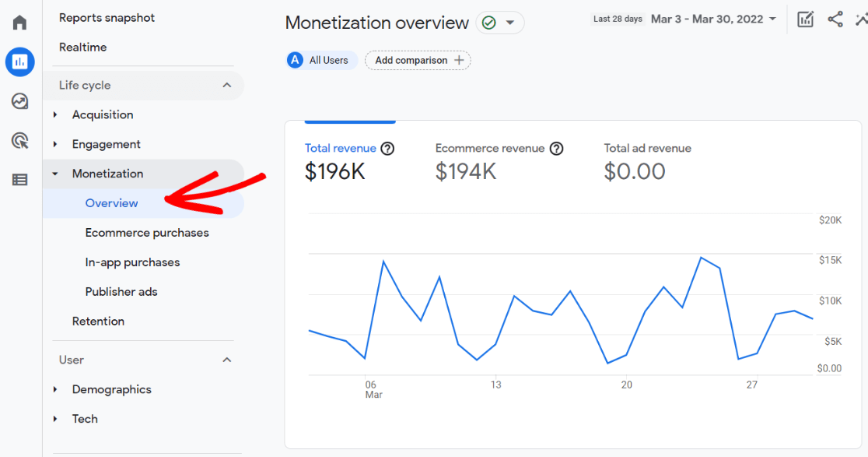
Task: Select the Reports icon in the sidebar
Action: (x=20, y=62)
